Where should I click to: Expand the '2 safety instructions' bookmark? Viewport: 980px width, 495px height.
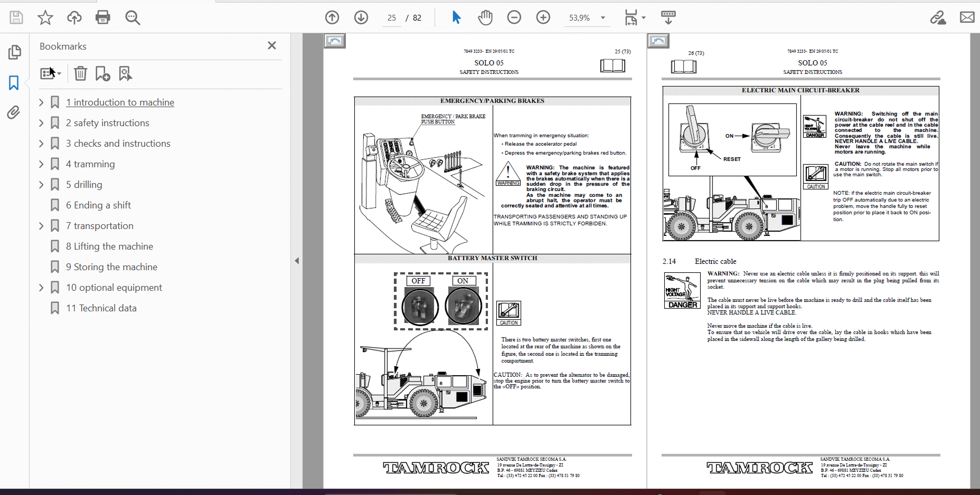click(x=41, y=123)
